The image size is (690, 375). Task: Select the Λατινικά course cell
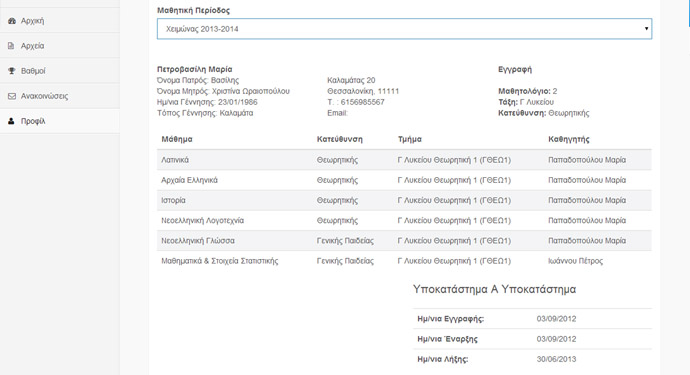click(175, 160)
